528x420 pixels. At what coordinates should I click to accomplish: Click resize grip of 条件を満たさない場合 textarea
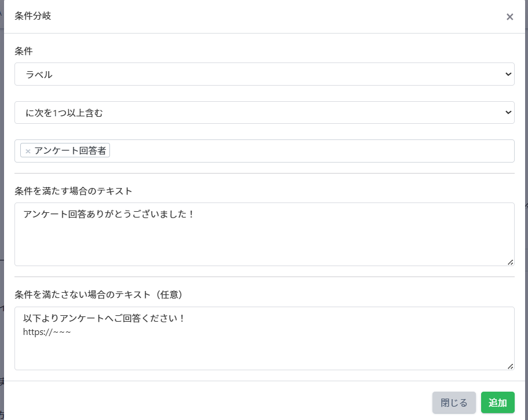tap(510, 366)
